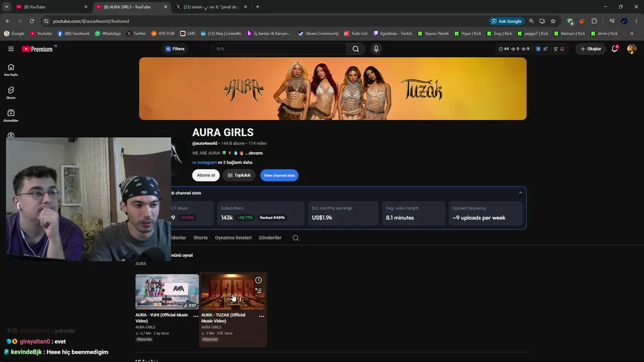
Task: Open more options for TUZAK video
Action: click(261, 316)
